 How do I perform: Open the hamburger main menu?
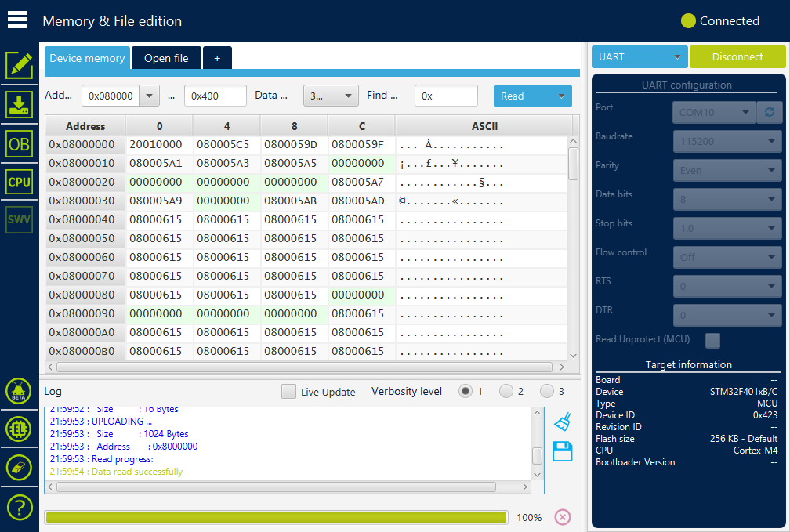tap(17, 20)
